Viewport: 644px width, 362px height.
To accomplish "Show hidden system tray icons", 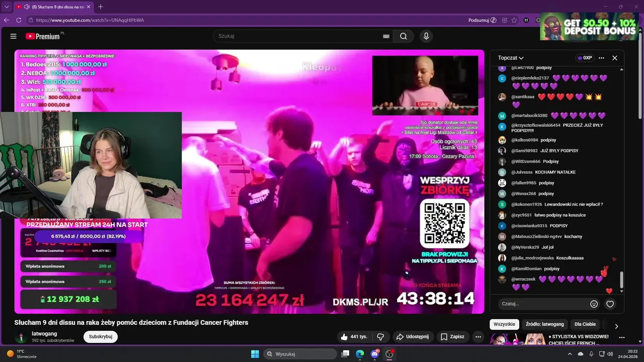I will coord(570,354).
